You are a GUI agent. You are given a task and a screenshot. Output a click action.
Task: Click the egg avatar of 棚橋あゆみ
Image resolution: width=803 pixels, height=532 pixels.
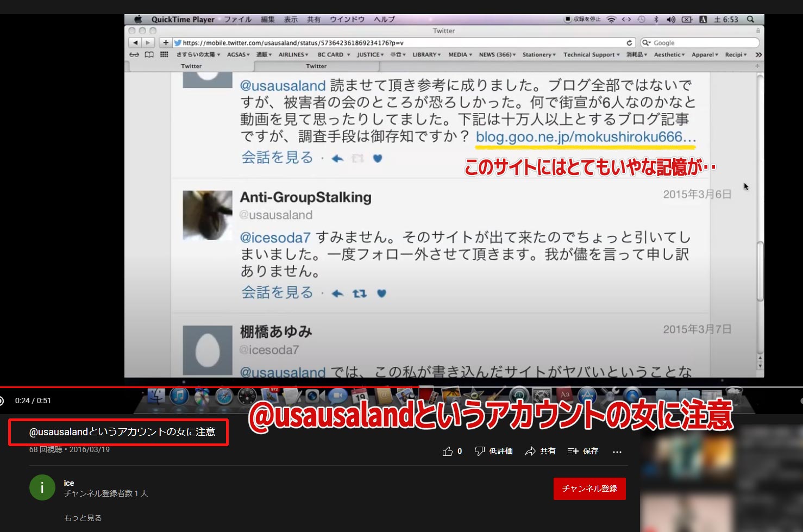tap(208, 351)
